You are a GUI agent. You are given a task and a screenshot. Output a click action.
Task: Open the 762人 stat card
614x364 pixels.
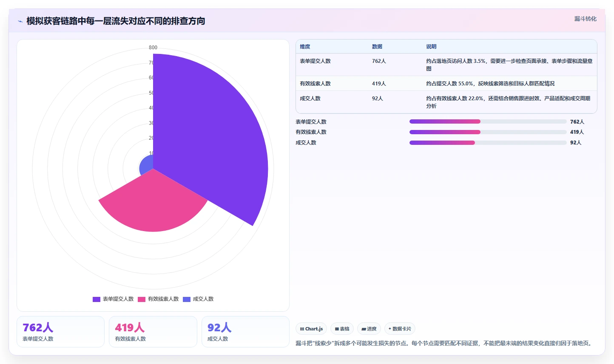(60, 332)
